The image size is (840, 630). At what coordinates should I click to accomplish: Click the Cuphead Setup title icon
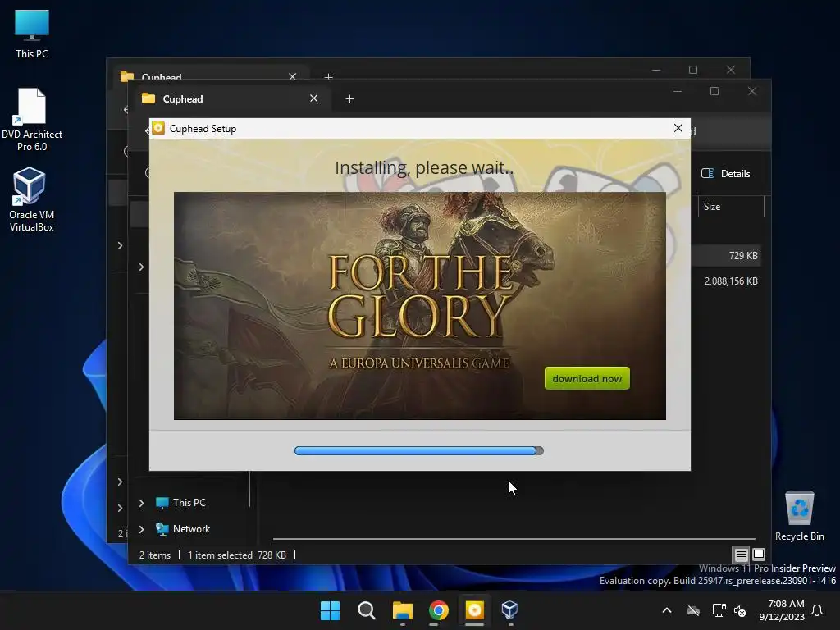[x=158, y=128]
